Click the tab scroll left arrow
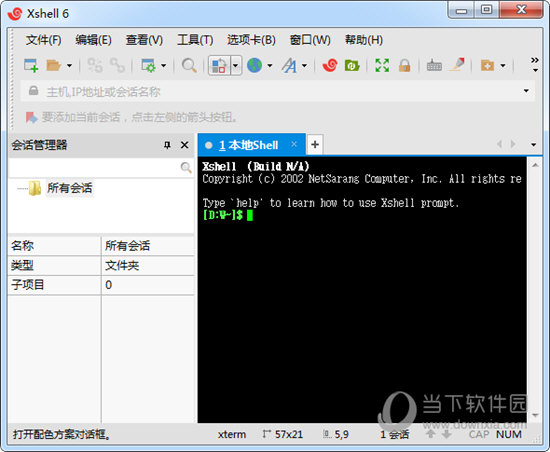Image resolution: width=550 pixels, height=452 pixels. 499,144
